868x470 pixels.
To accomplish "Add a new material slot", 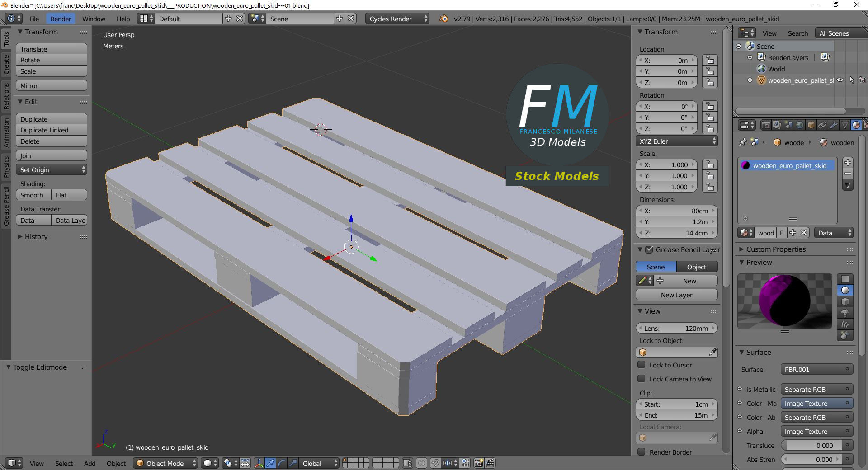I will [848, 163].
